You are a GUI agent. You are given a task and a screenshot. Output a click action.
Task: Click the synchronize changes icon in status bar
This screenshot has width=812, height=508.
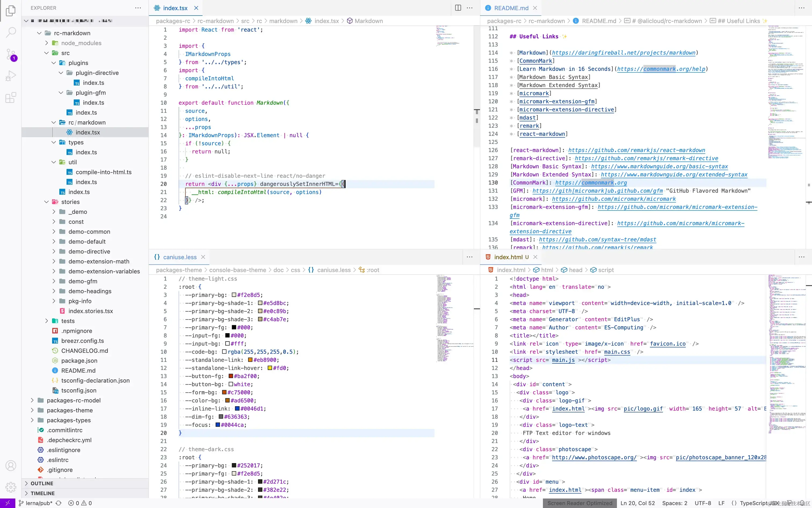[59, 503]
